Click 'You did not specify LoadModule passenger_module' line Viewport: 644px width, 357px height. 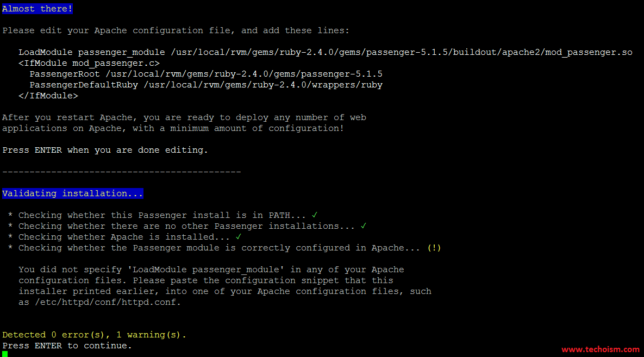tap(211, 270)
